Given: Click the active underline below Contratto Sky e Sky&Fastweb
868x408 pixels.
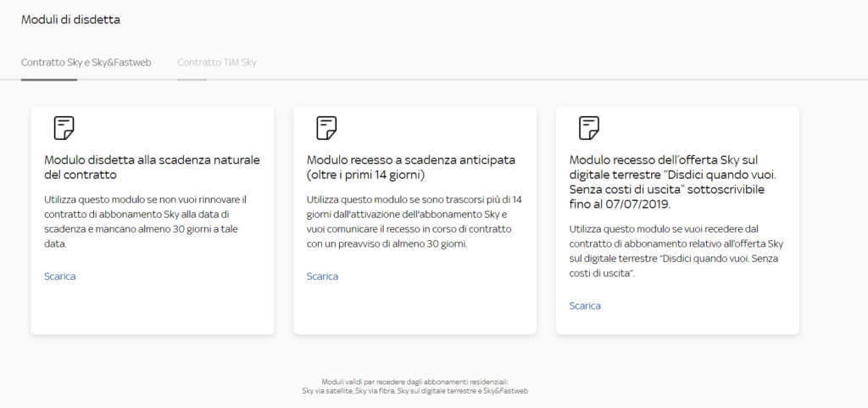Looking at the screenshot, I should 49,80.
